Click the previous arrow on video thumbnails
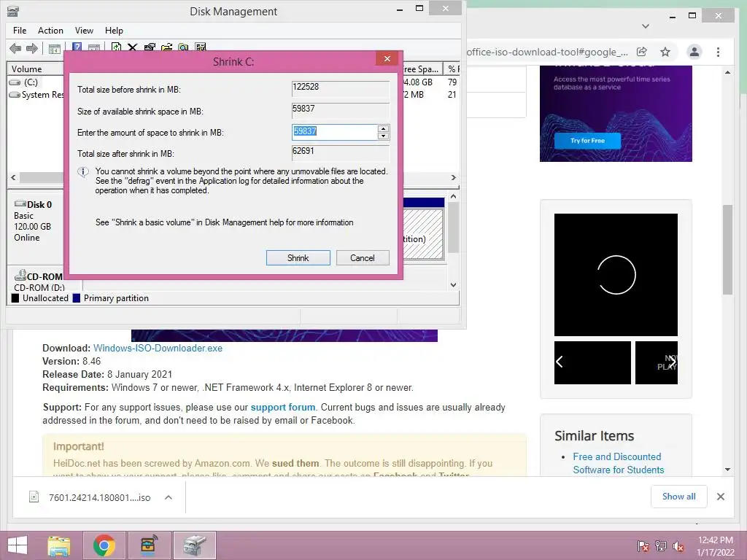 point(560,362)
